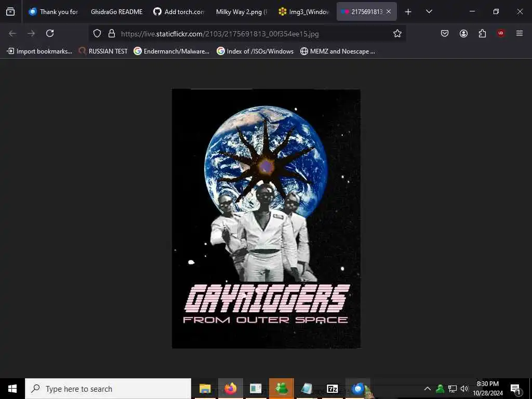Image resolution: width=532 pixels, height=399 pixels.
Task: Go back one page
Action: [12, 33]
